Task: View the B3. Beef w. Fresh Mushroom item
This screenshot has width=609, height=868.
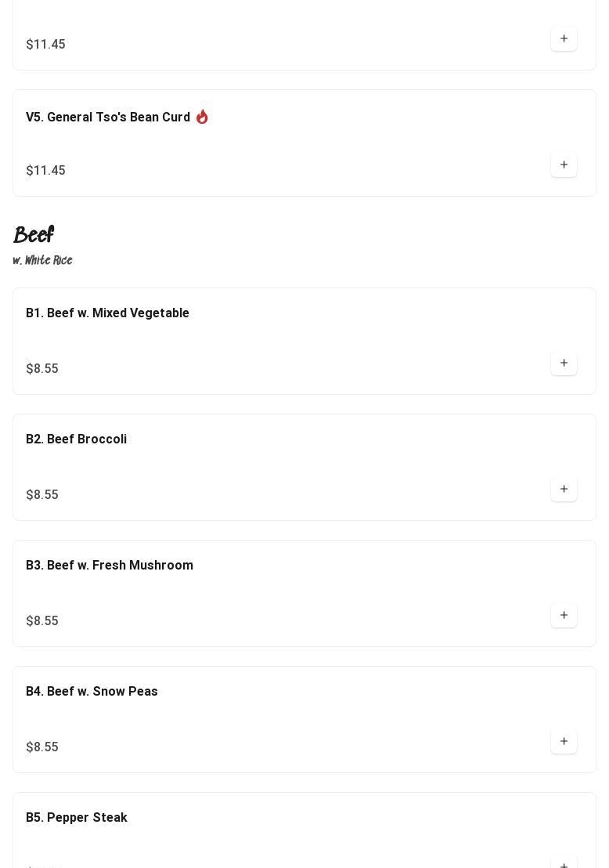Action: click(x=110, y=566)
